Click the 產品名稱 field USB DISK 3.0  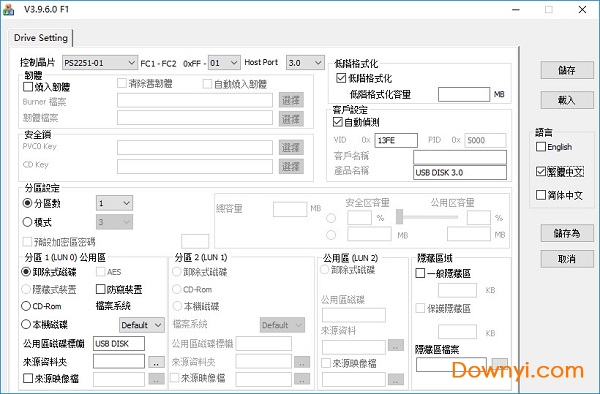pyautogui.click(x=460, y=173)
